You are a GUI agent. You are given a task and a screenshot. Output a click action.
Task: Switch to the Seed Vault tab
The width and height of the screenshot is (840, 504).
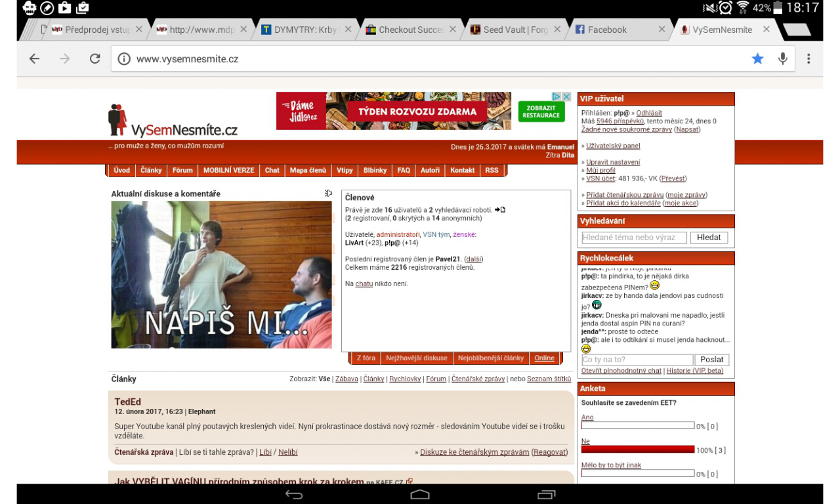[x=515, y=30]
